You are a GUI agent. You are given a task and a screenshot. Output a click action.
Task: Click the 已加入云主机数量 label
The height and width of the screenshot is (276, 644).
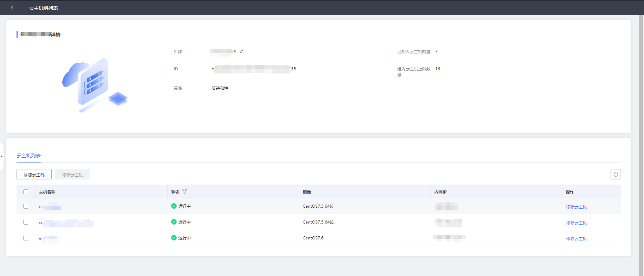click(414, 51)
